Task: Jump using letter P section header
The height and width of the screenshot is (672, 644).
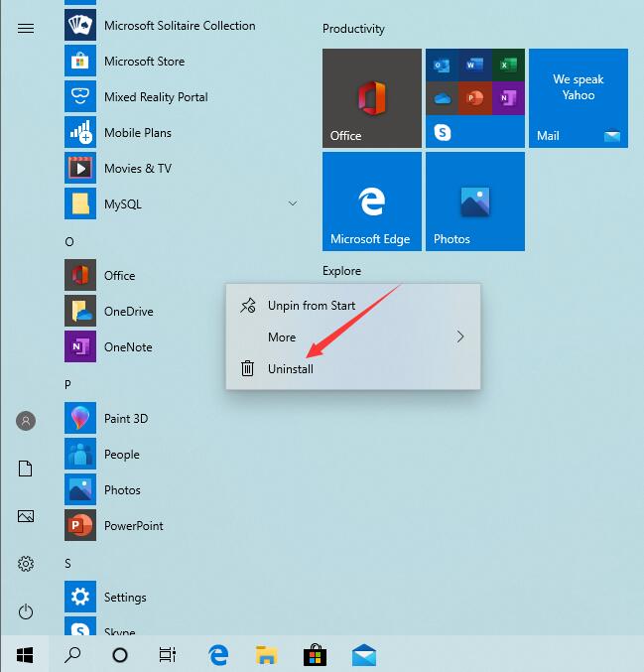Action: [x=67, y=384]
